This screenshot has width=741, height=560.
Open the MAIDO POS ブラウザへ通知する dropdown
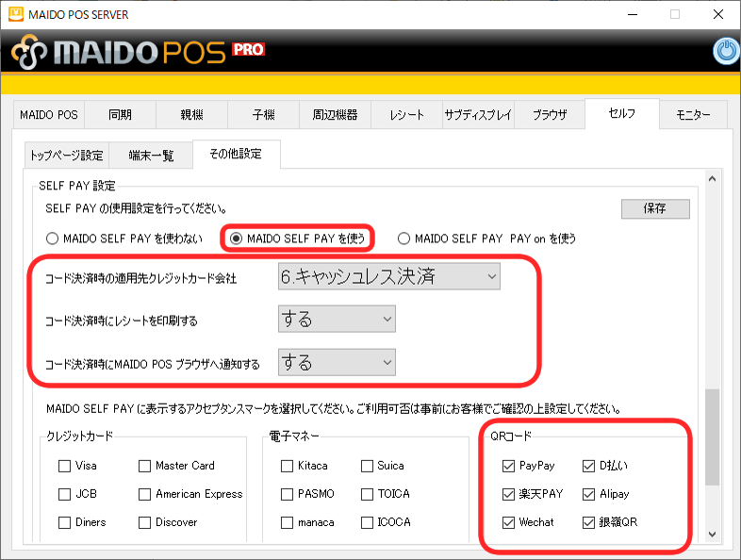[x=337, y=362]
